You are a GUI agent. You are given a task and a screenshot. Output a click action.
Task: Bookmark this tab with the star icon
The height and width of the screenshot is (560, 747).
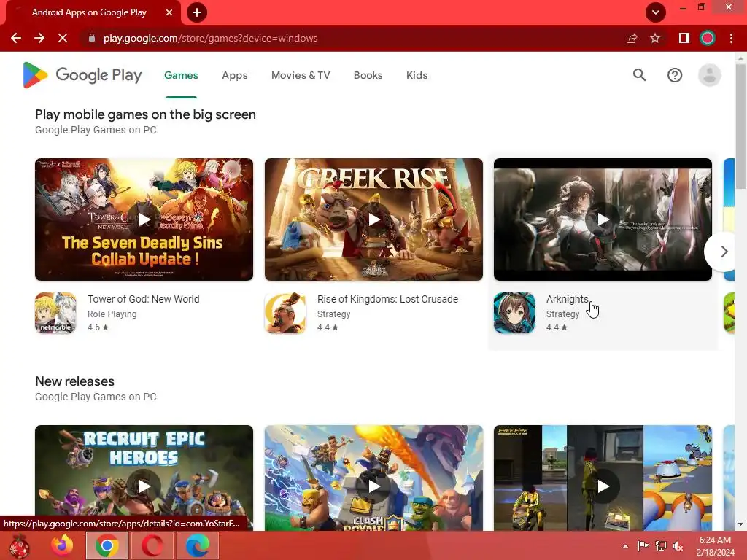coord(655,38)
